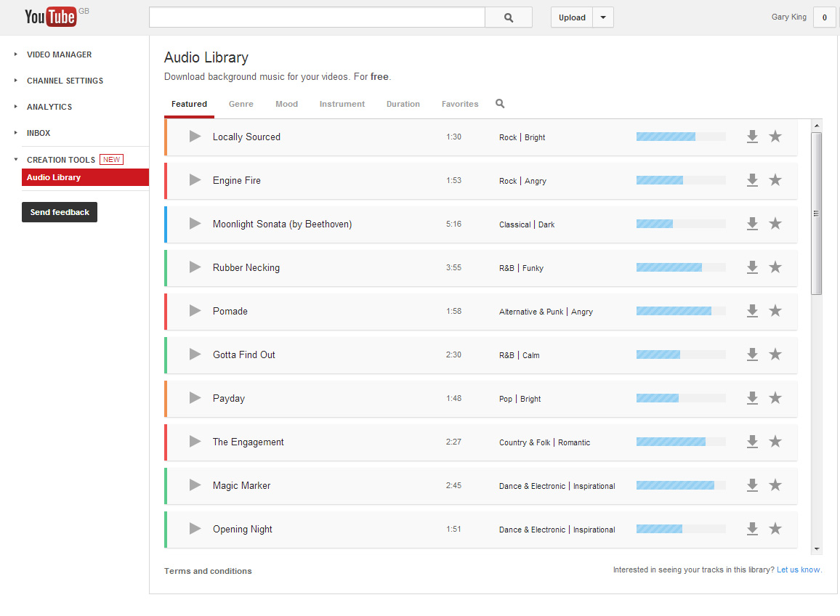Download Moonlight Sonata by Beethoven
This screenshot has width=840, height=616.
pos(752,224)
